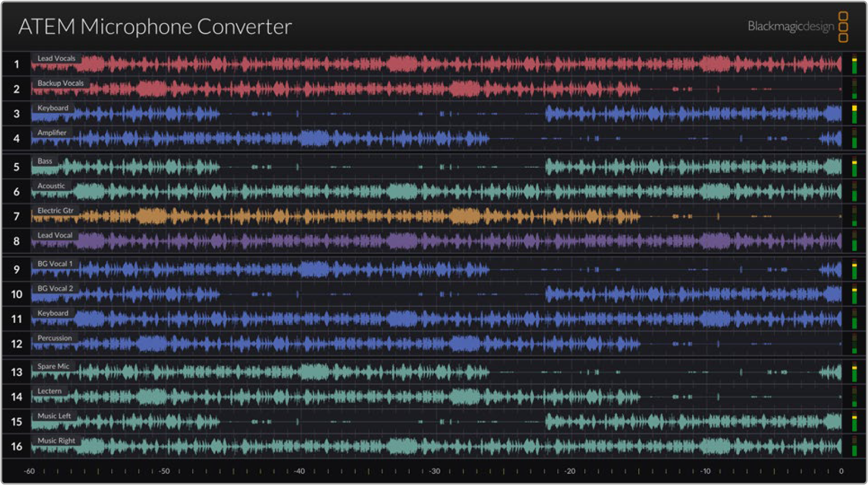Click channel number 7
This screenshot has width=868, height=485.
[17, 217]
